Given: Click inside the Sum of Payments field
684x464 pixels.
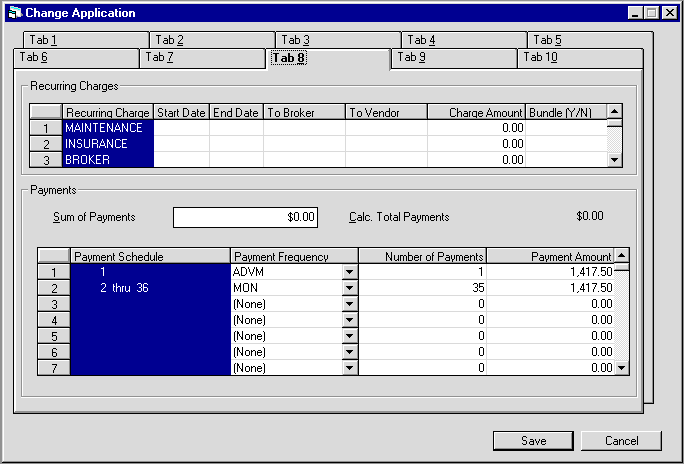Looking at the screenshot, I should pyautogui.click(x=245, y=217).
